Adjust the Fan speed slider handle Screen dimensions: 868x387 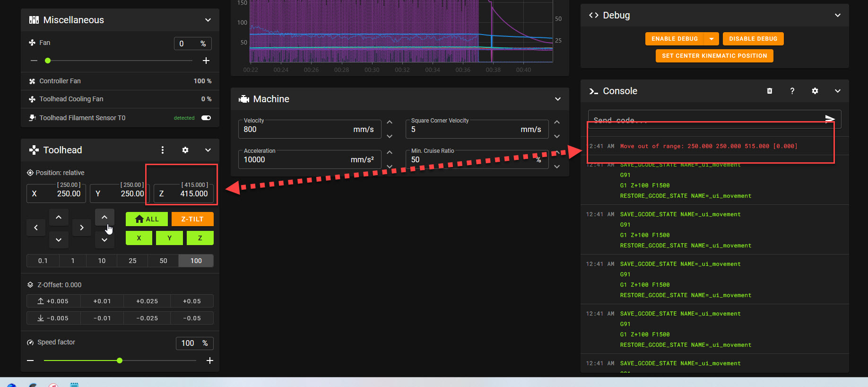pyautogui.click(x=48, y=61)
